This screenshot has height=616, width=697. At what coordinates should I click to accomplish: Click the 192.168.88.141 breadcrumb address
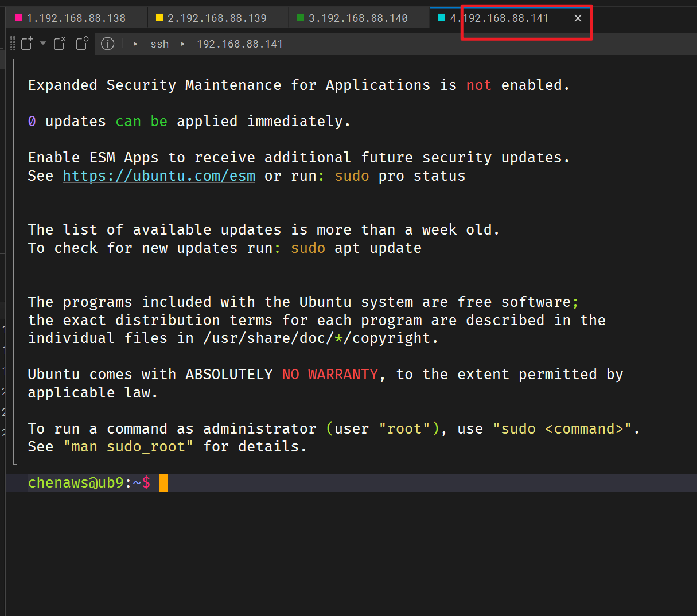pyautogui.click(x=240, y=44)
